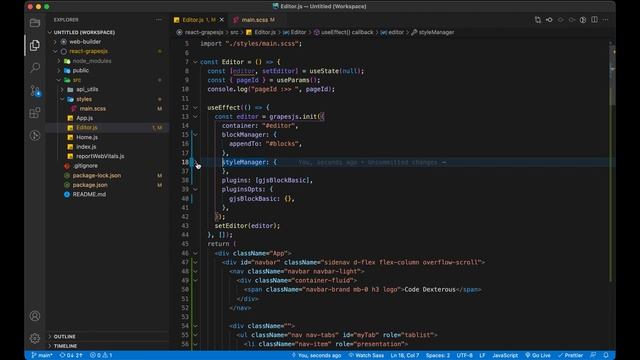Open Explorer views and more actions ellipsis

[x=158, y=20]
